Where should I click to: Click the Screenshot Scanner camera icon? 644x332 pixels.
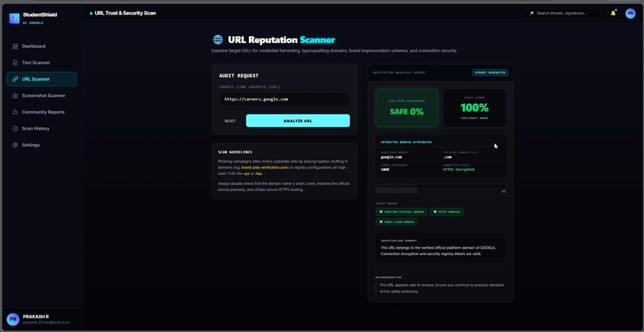[x=15, y=96]
